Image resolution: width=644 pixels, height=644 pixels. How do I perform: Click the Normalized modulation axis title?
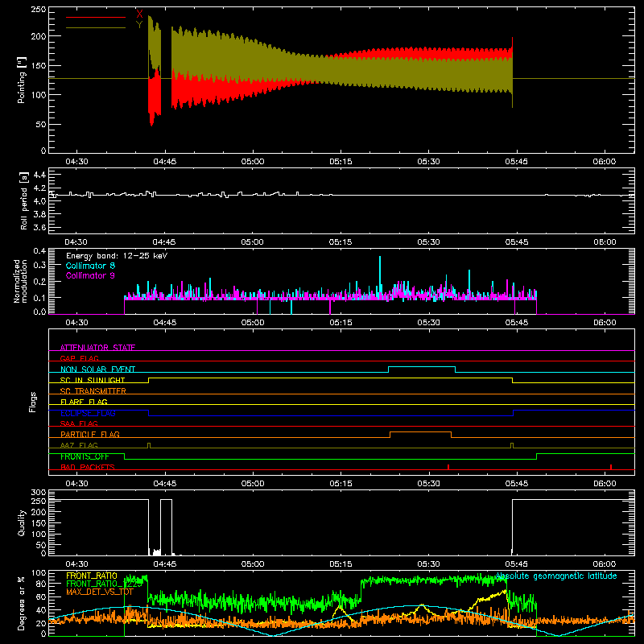[20, 281]
